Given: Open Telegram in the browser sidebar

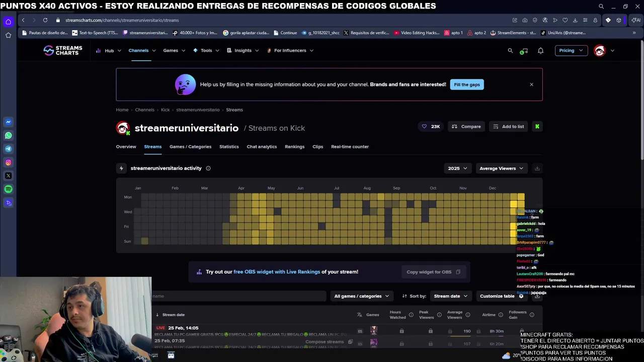Looking at the screenshot, I should pos(8,149).
